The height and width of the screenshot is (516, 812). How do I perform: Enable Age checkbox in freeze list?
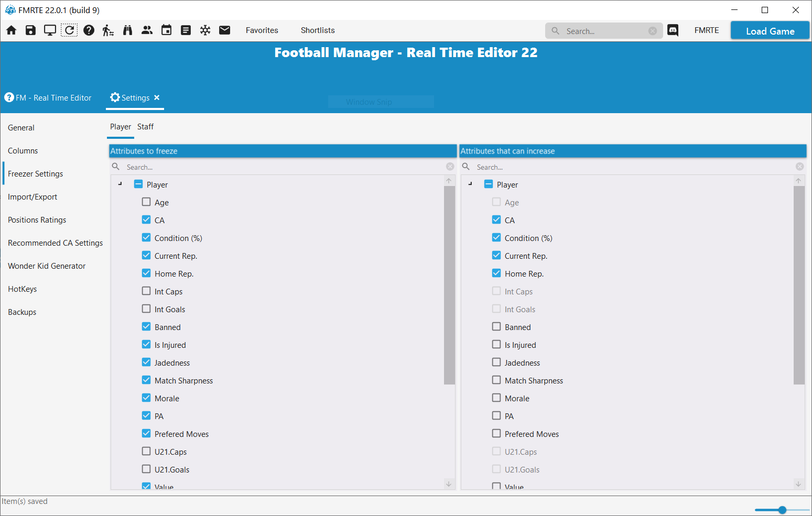click(x=146, y=202)
